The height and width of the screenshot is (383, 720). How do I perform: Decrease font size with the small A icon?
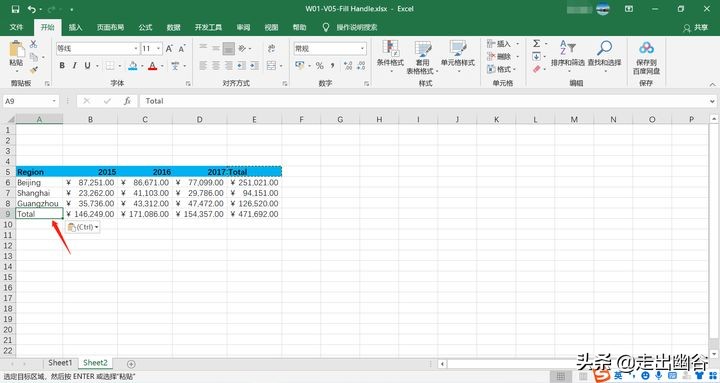click(x=182, y=48)
